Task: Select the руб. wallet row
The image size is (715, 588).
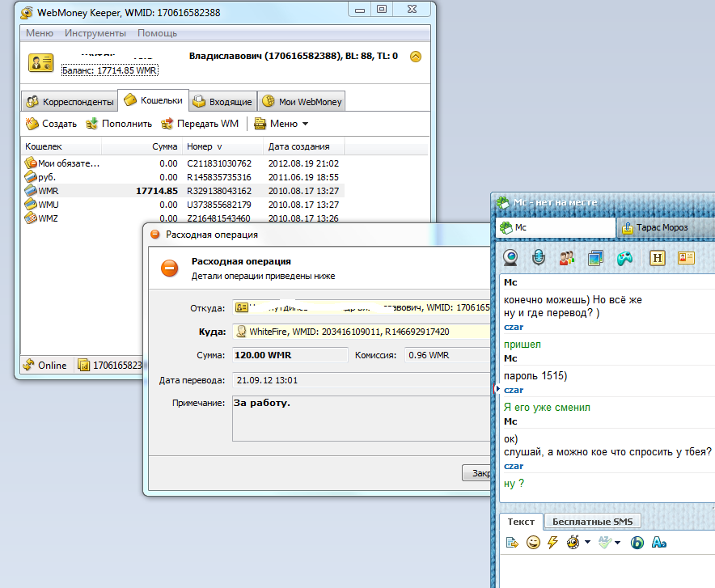Action: pos(183,177)
